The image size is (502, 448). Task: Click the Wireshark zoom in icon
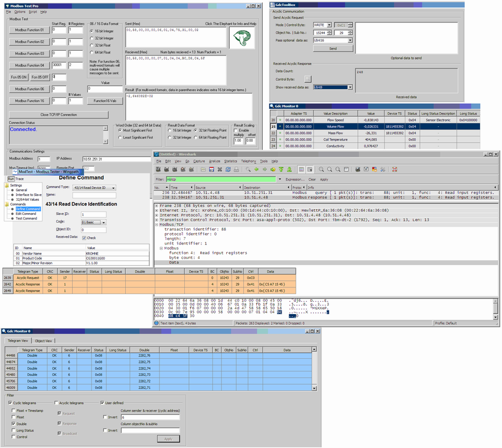click(321, 169)
